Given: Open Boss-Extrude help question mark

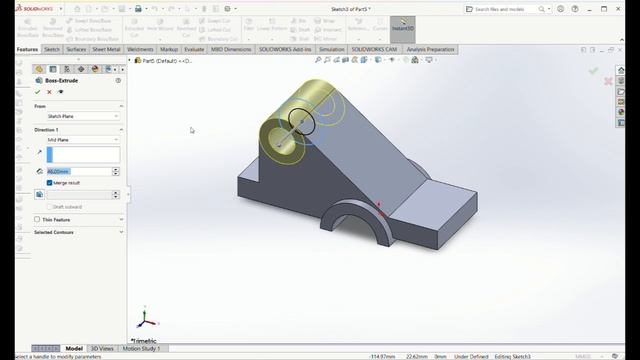Looking at the screenshot, I should click(x=118, y=80).
